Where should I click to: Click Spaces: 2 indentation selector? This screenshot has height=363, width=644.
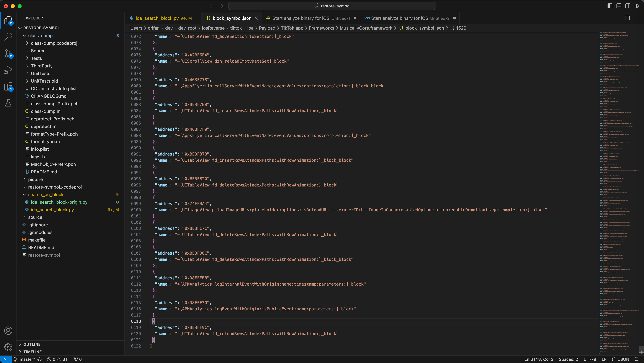point(568,359)
